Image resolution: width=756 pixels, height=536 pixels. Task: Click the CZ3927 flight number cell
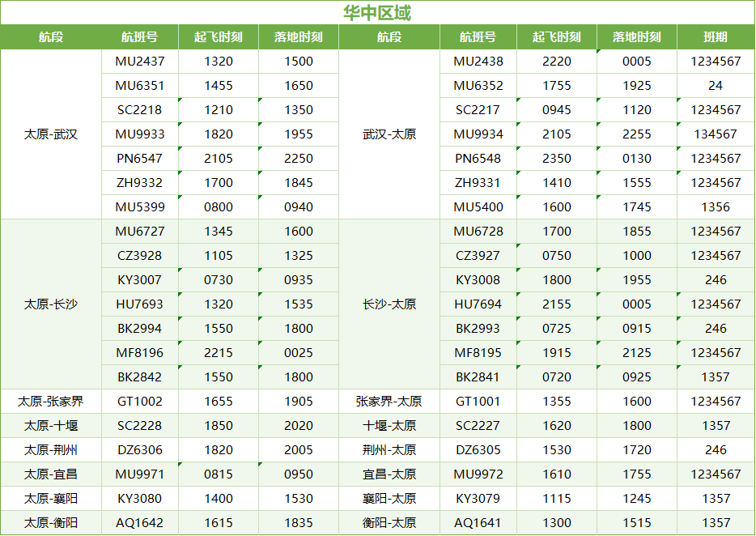[478, 256]
